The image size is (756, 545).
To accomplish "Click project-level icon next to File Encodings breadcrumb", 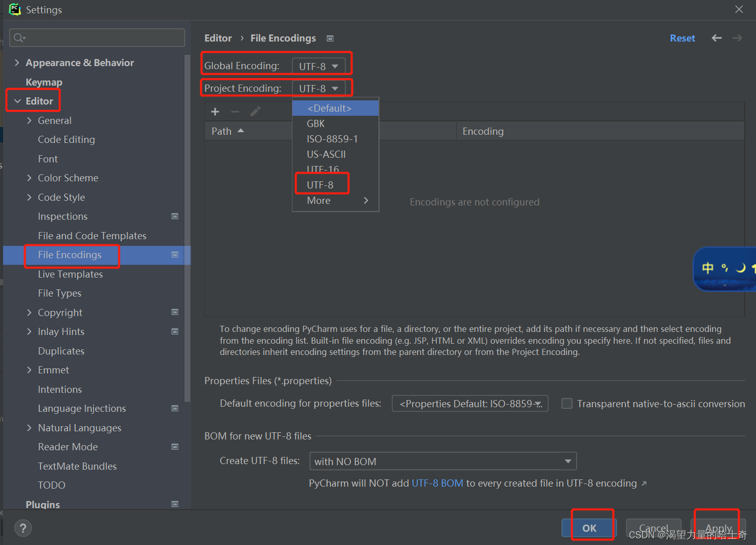I will click(330, 38).
